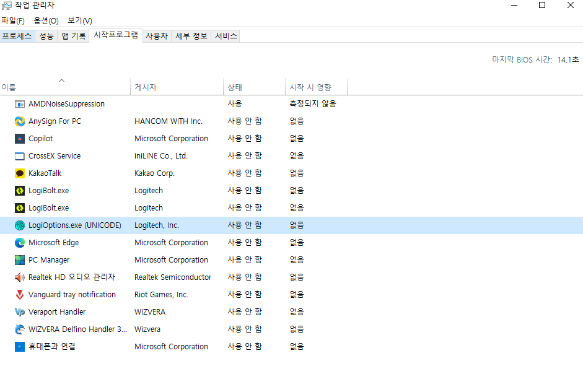Select the Copilot entry name
This screenshot has height=392, width=583.
(x=40, y=139)
